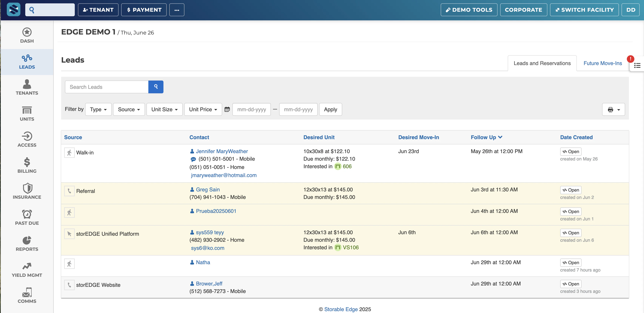Switch to the Future Move-Ins tab
This screenshot has height=313, width=644.
602,63
